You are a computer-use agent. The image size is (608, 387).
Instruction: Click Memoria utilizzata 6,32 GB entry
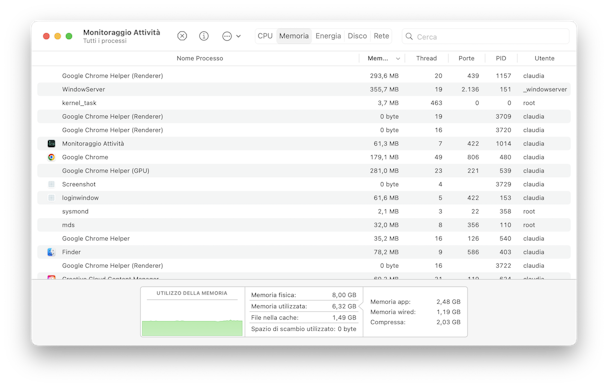click(x=303, y=306)
